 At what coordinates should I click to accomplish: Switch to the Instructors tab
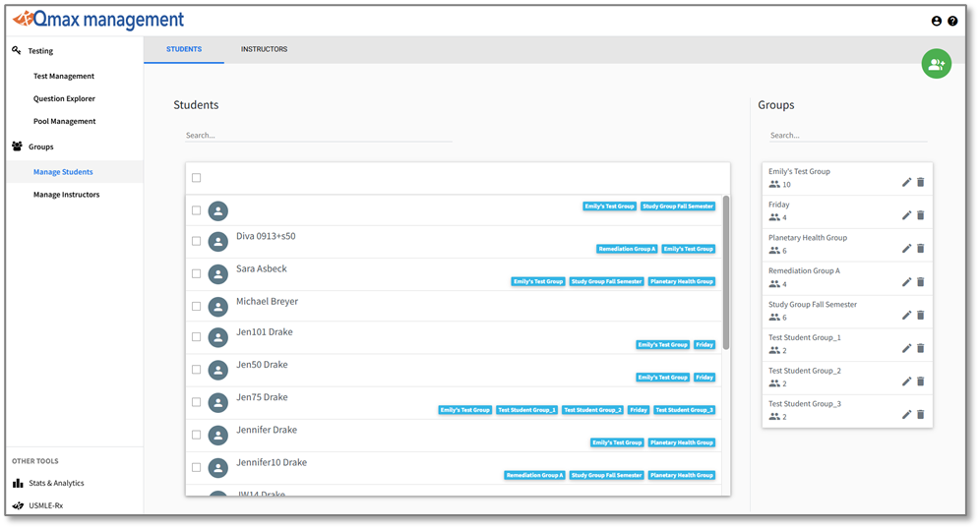pyautogui.click(x=264, y=49)
